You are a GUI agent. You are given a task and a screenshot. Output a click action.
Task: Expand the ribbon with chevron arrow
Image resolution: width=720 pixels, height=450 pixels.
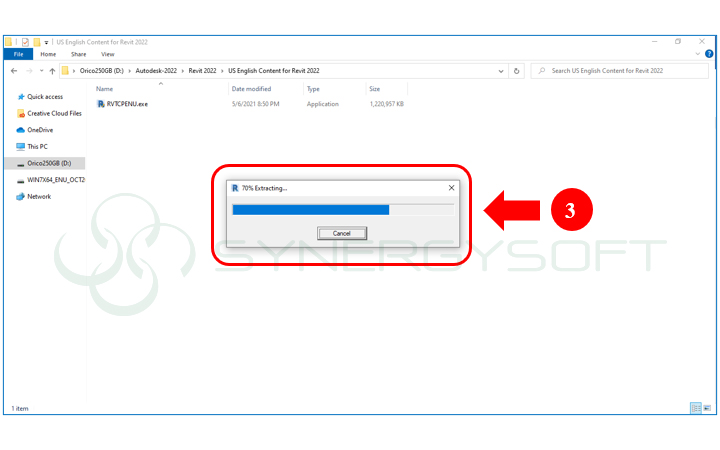pyautogui.click(x=698, y=54)
